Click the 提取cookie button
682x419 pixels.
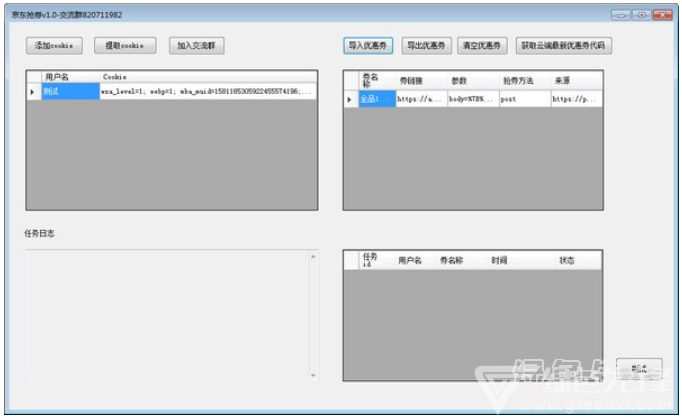pos(125,46)
